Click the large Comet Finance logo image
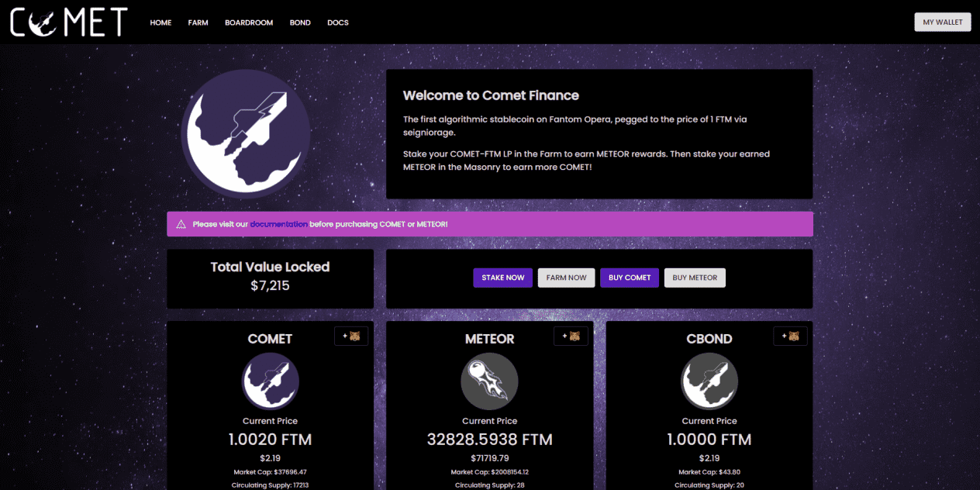The width and height of the screenshot is (980, 490). pos(246,133)
